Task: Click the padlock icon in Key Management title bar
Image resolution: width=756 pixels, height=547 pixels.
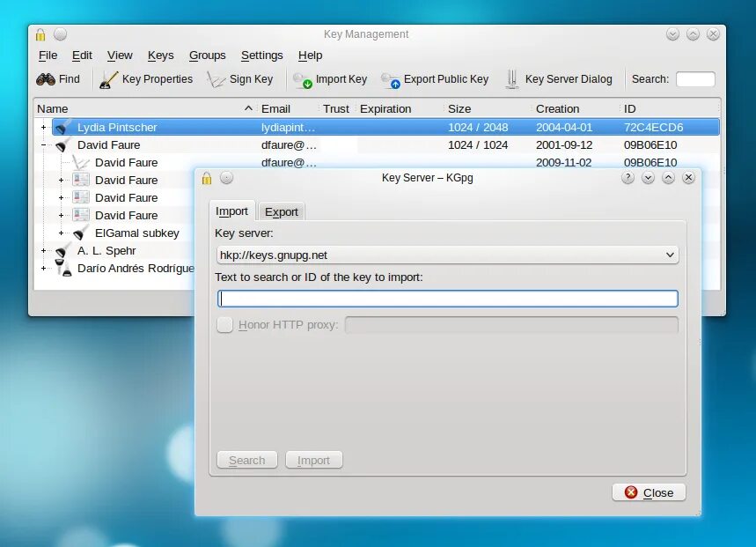Action: pos(40,34)
